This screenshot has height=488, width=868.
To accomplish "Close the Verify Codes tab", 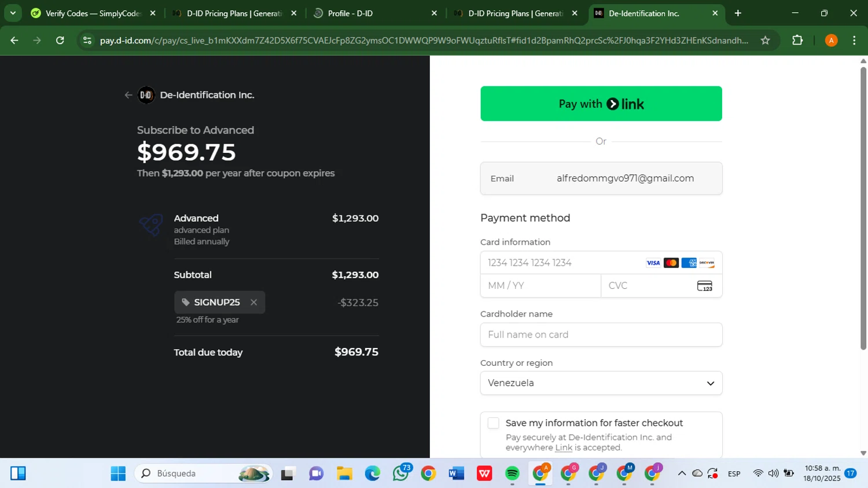I will (153, 13).
